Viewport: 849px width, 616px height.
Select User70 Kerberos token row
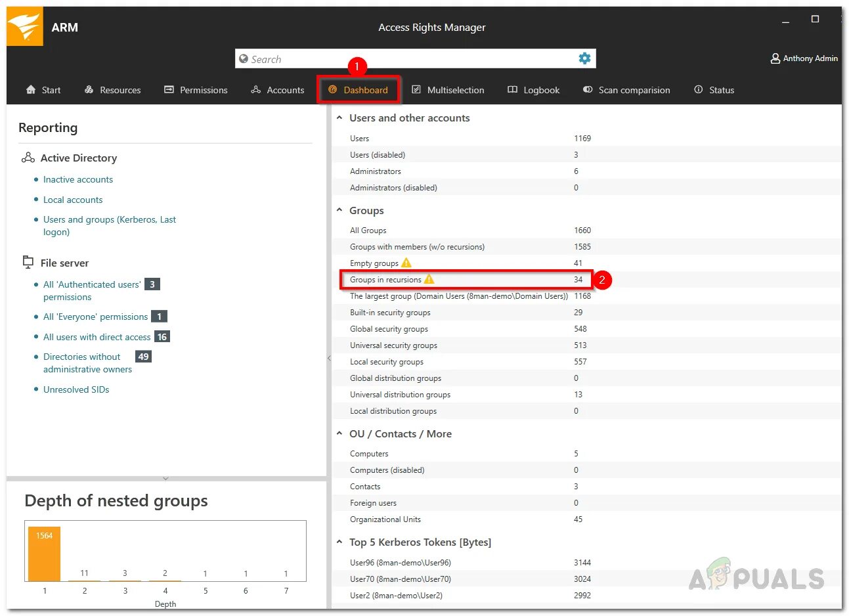coord(586,579)
